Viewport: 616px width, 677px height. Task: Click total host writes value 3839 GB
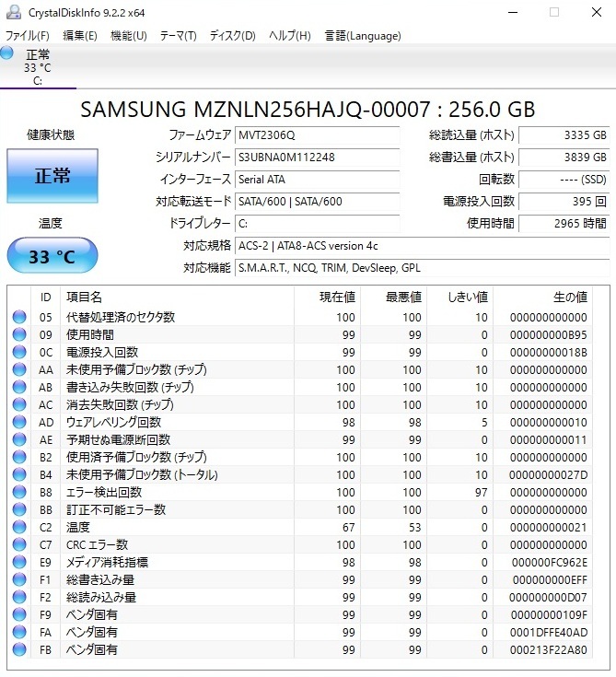coord(564,158)
